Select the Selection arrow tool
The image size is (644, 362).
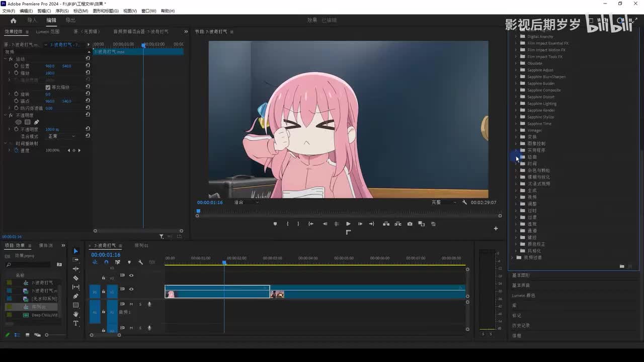pos(76,251)
